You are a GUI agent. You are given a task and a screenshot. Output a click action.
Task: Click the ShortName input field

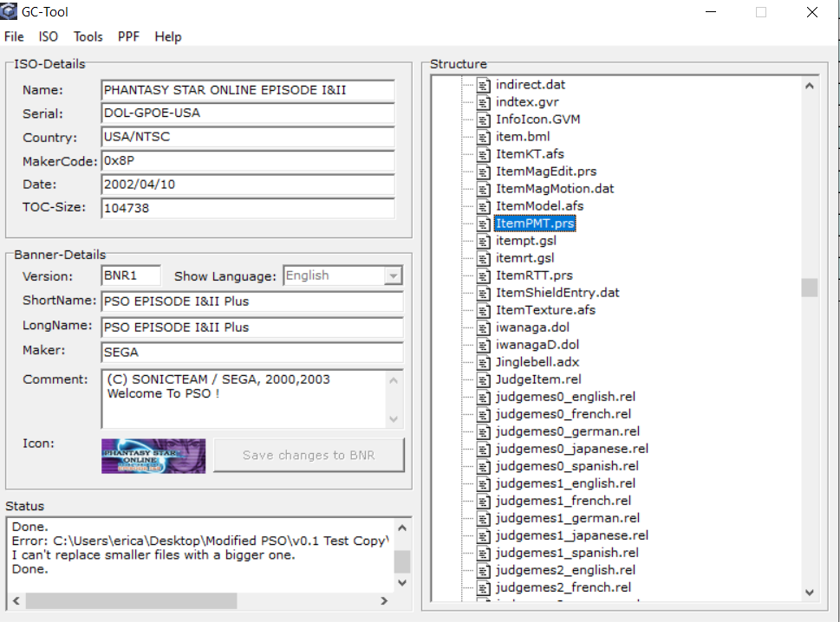(251, 301)
